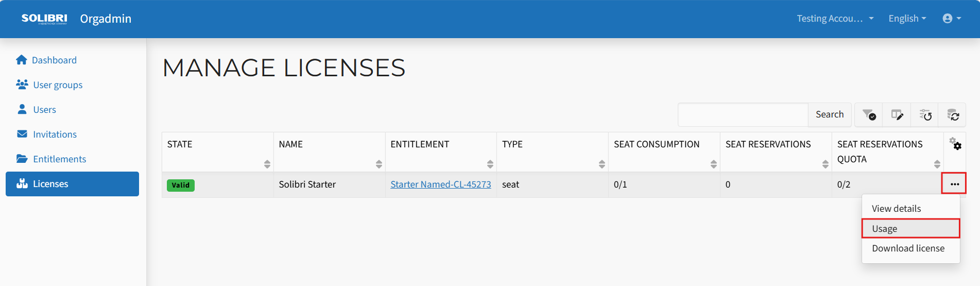Click the three-dot row actions button

[x=954, y=184]
